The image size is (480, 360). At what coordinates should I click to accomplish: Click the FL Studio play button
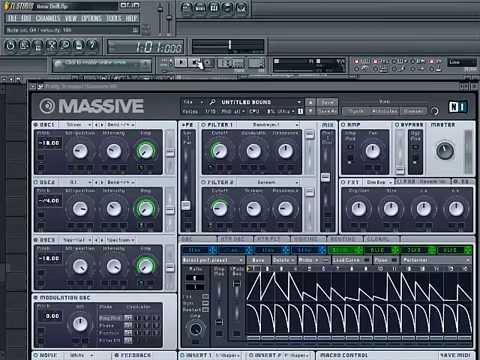181,62
